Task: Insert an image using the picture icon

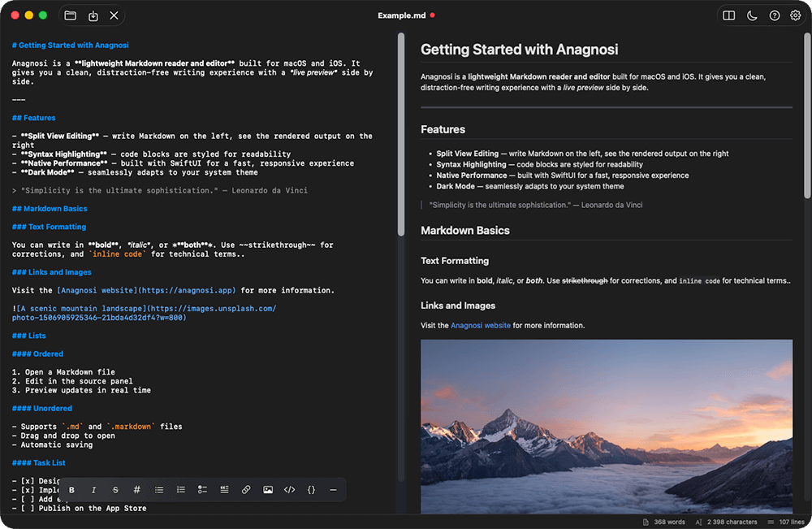Action: (268, 489)
